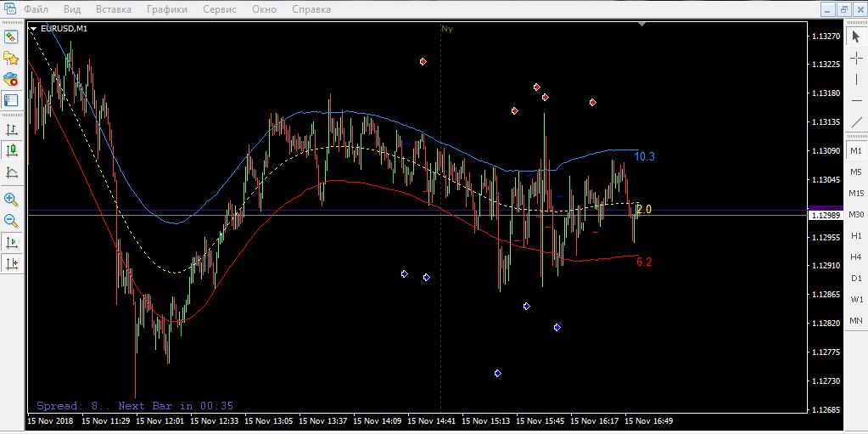This screenshot has height=434, width=868.
Task: Switch timeframe to H1
Action: [x=856, y=235]
